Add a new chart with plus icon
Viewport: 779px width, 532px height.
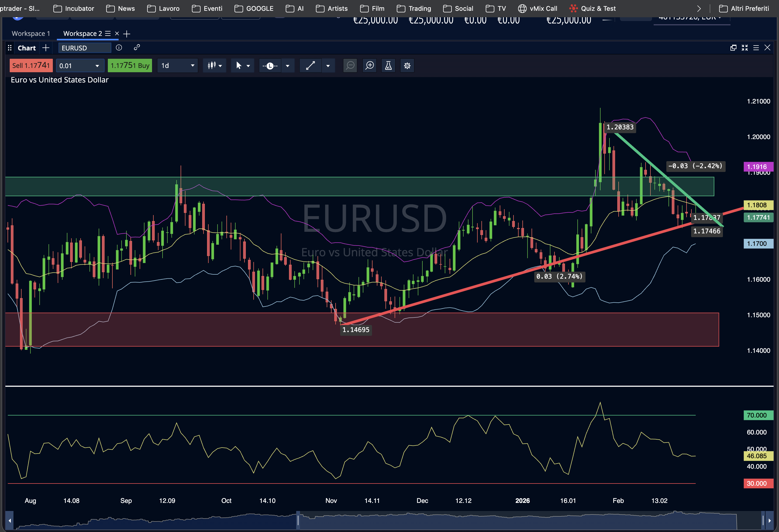[46, 48]
